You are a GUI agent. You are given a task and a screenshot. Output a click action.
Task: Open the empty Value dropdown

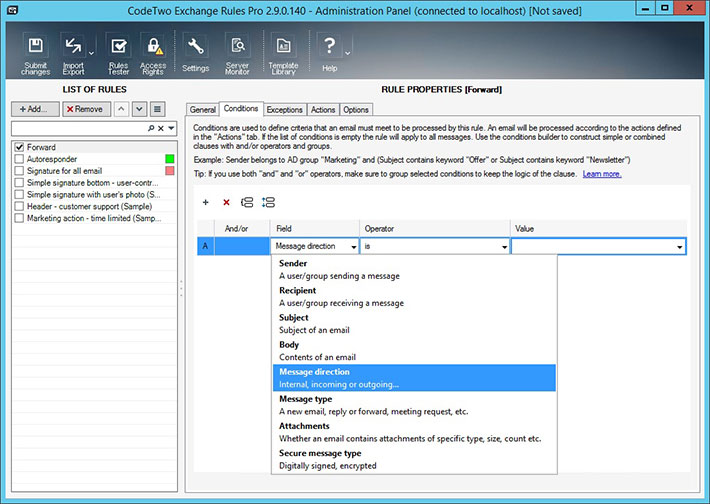(x=599, y=246)
